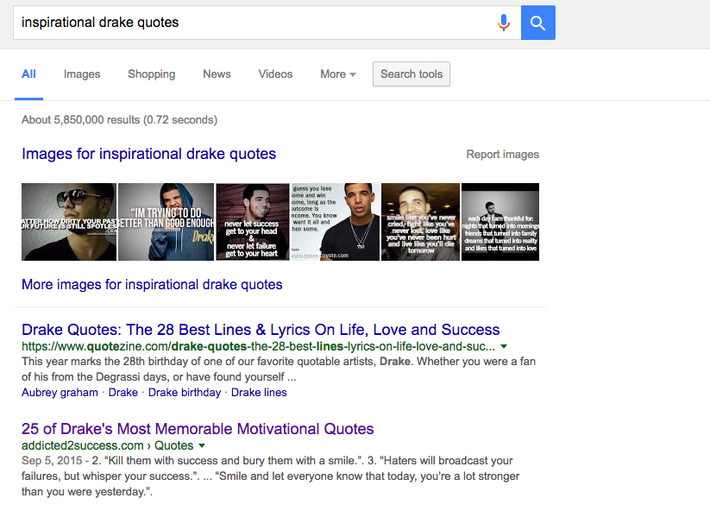
Task: Click the 'Sep 5, 2015' snippet text
Action: pos(52,461)
